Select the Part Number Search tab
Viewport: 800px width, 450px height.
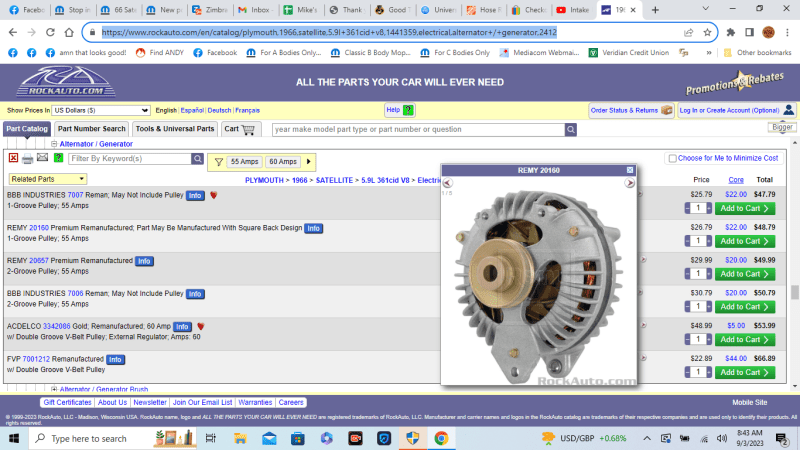[91, 129]
